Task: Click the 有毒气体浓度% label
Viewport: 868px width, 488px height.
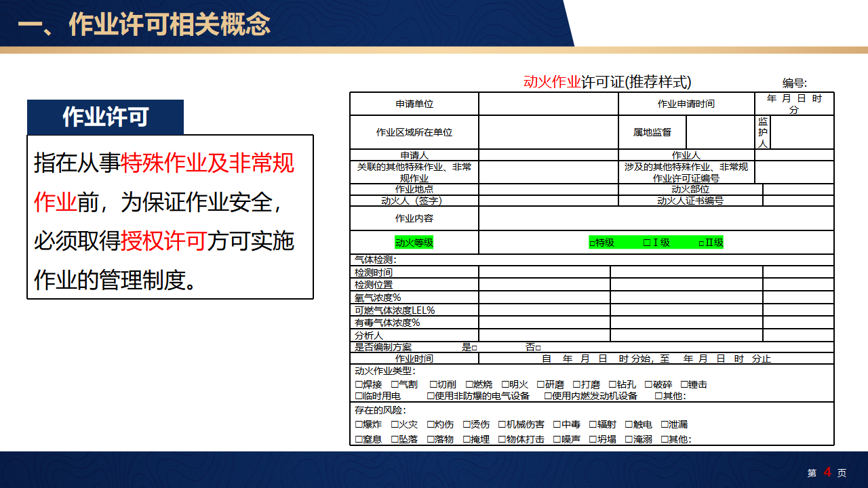Action: (x=387, y=323)
